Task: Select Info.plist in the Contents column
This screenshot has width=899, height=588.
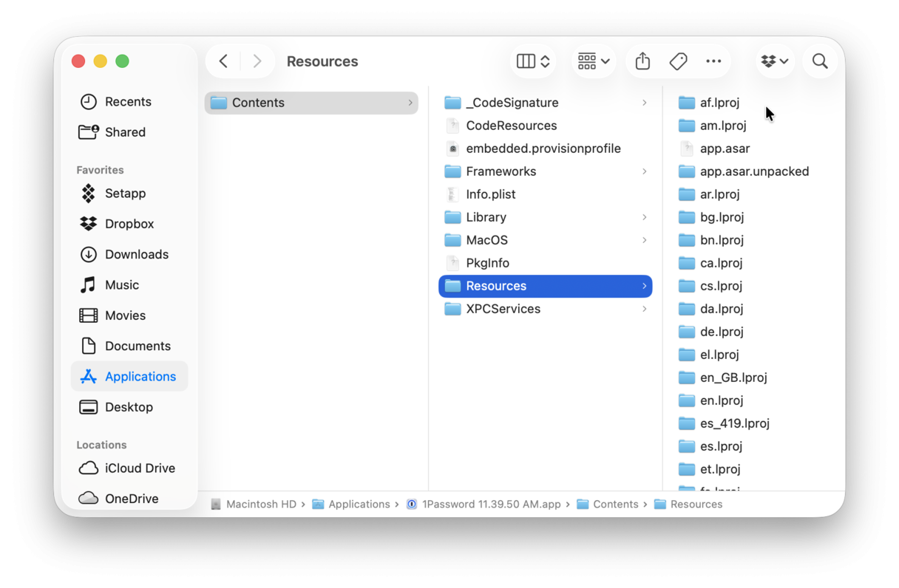Action: click(x=491, y=194)
